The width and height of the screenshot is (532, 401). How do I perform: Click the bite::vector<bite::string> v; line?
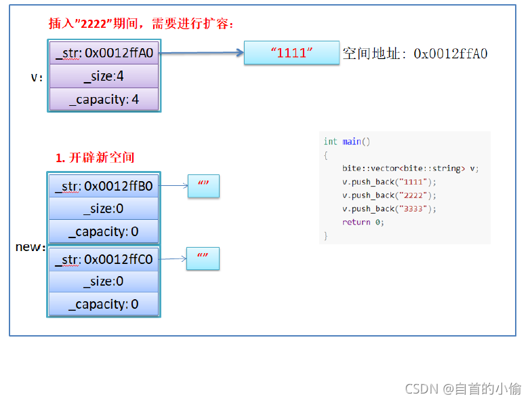coord(410,168)
